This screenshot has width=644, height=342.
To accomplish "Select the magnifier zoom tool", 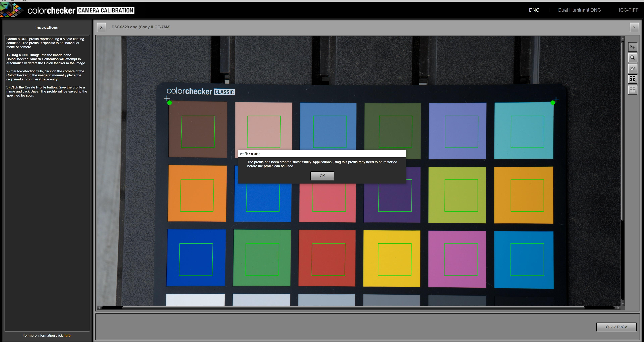I will 632,58.
